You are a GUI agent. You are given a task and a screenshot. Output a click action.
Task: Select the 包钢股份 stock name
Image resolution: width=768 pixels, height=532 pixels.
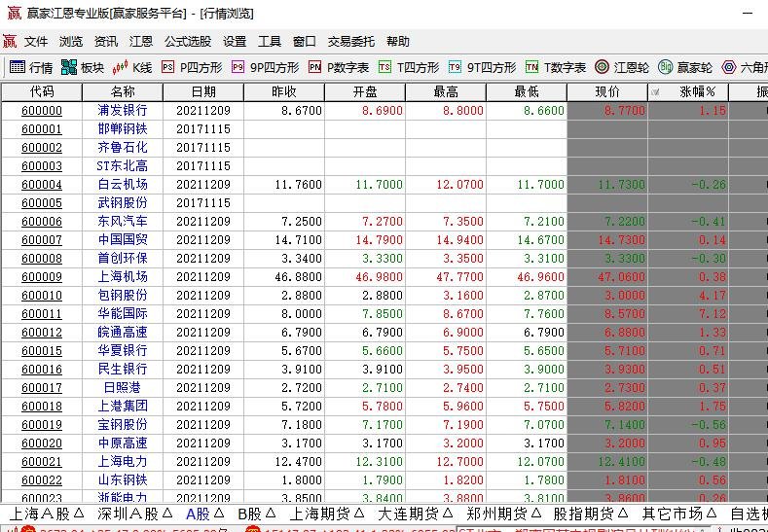[x=123, y=295]
